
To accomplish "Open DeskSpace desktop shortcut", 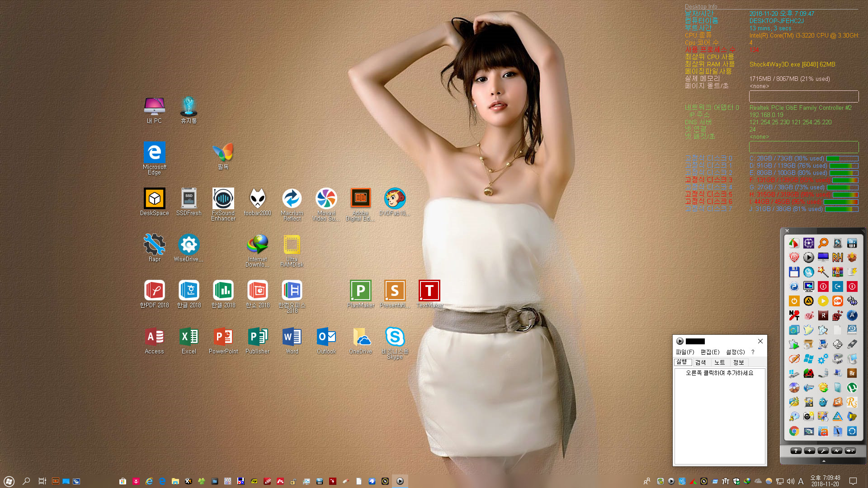I will click(154, 202).
